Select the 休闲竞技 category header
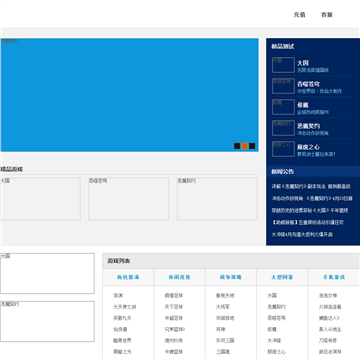The width and height of the screenshot is (360, 360). click(179, 277)
